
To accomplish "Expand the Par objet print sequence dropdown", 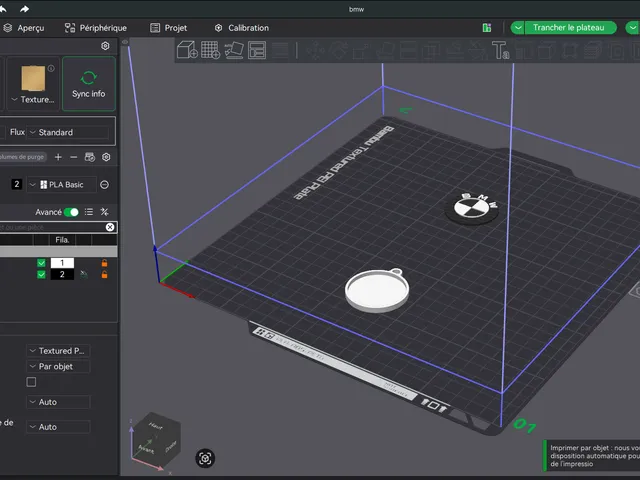I will [58, 367].
